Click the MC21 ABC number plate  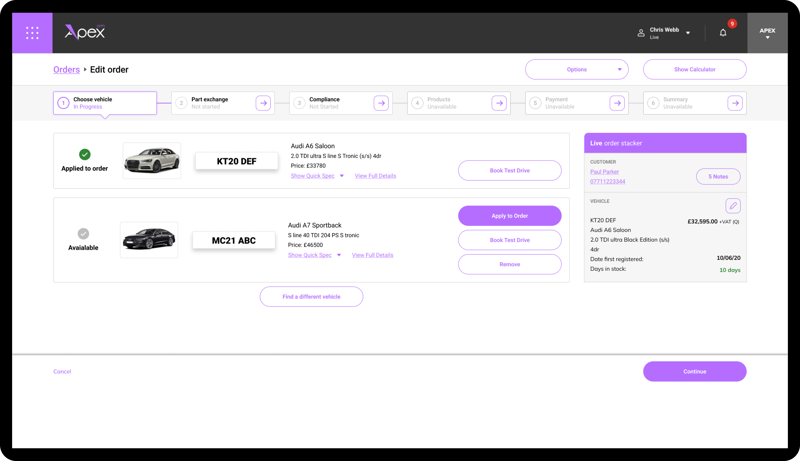tap(234, 240)
